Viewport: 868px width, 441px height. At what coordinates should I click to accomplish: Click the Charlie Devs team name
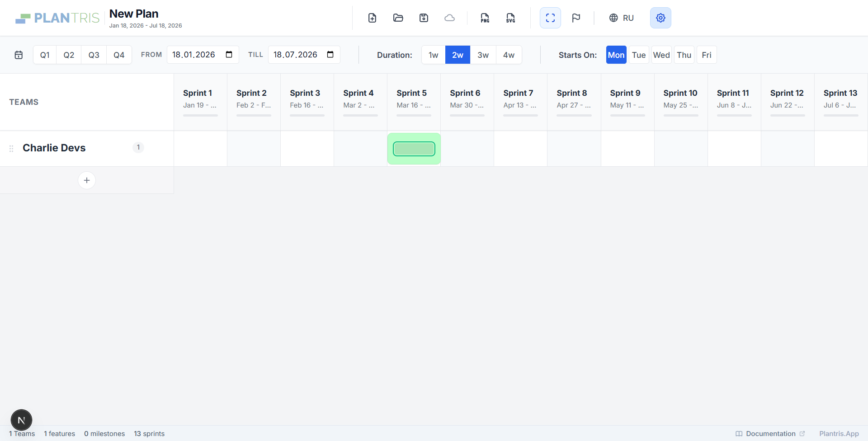(54, 148)
